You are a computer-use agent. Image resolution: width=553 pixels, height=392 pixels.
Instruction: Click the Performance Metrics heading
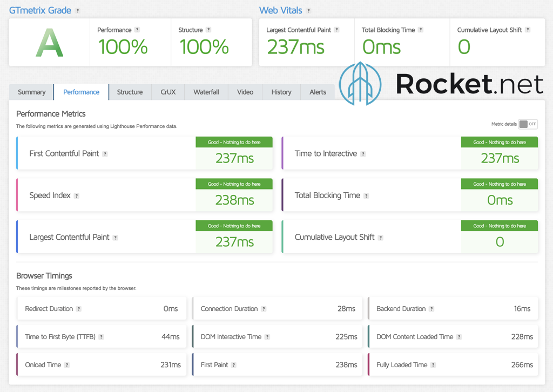point(51,114)
